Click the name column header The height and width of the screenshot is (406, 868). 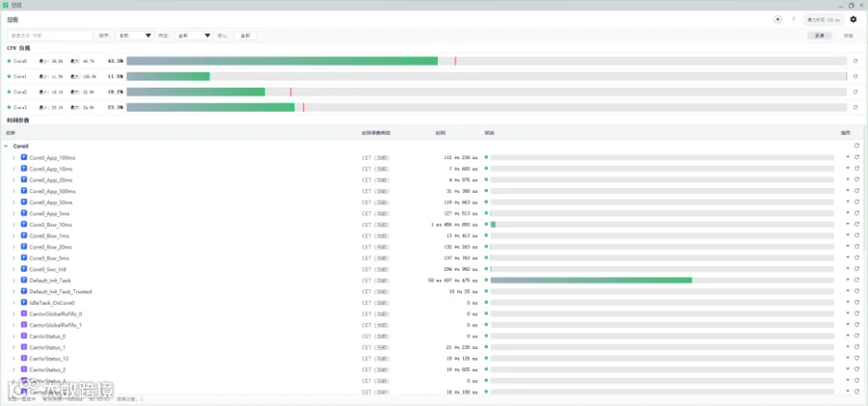(11, 133)
